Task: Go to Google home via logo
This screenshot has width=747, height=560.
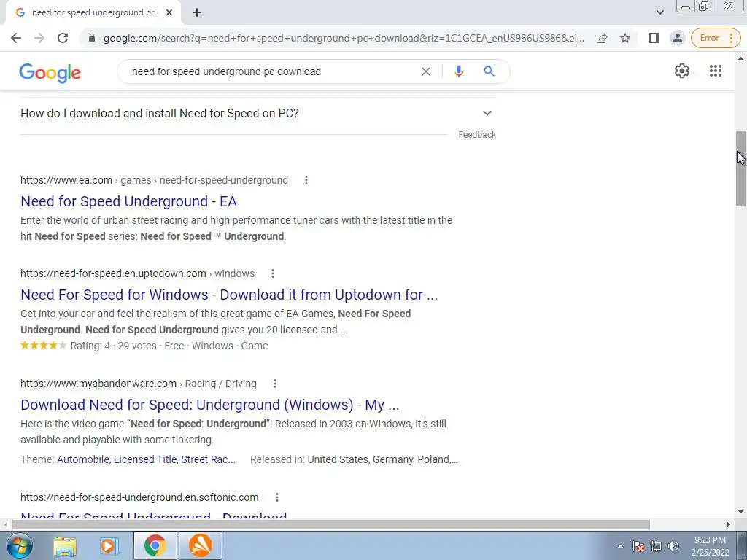Action: point(50,72)
